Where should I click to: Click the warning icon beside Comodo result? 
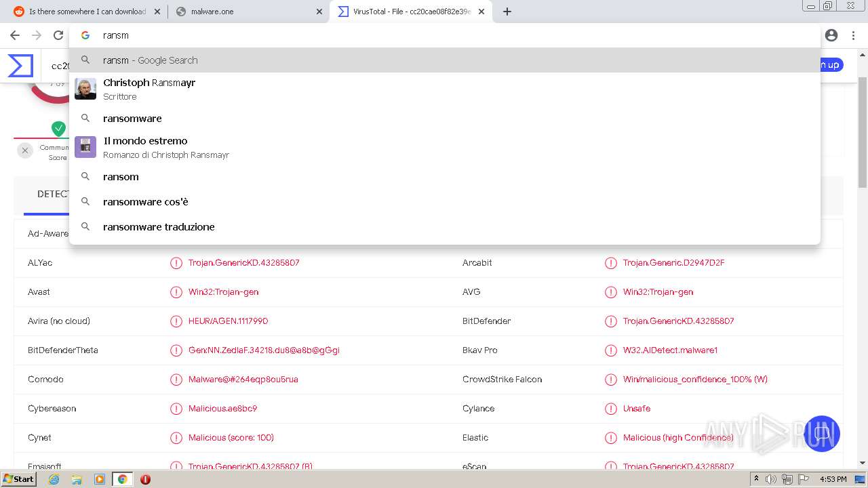(x=176, y=380)
